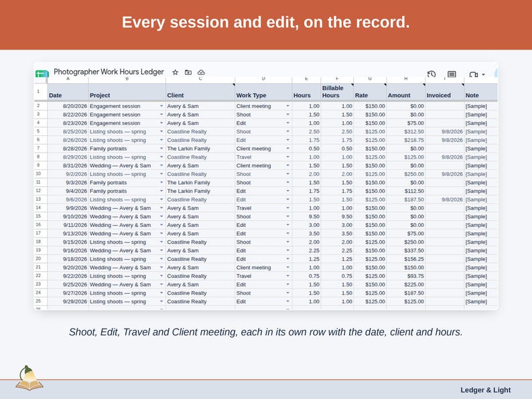The image size is (532, 399).
Task: Check the cloud save status icon
Action: click(x=201, y=72)
